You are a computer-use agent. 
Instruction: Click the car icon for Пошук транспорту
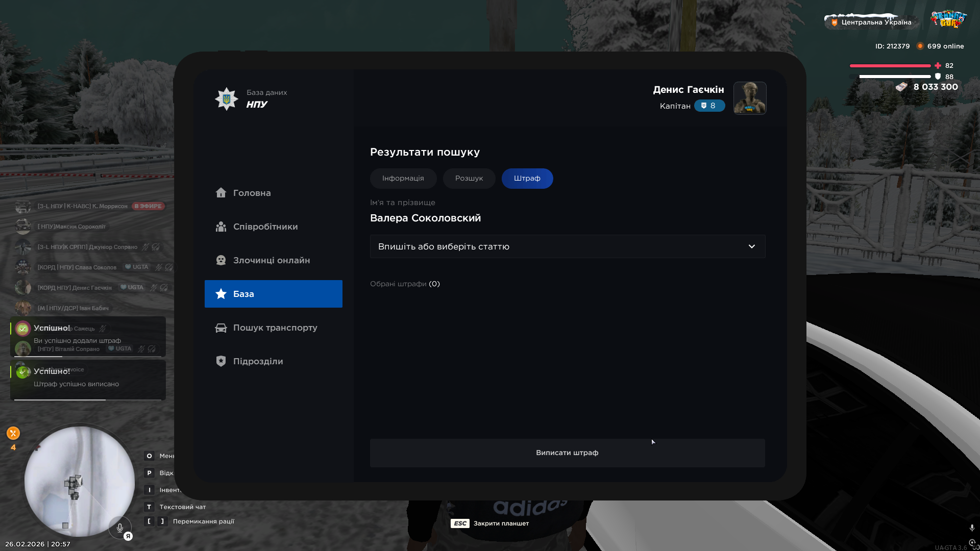click(x=220, y=328)
